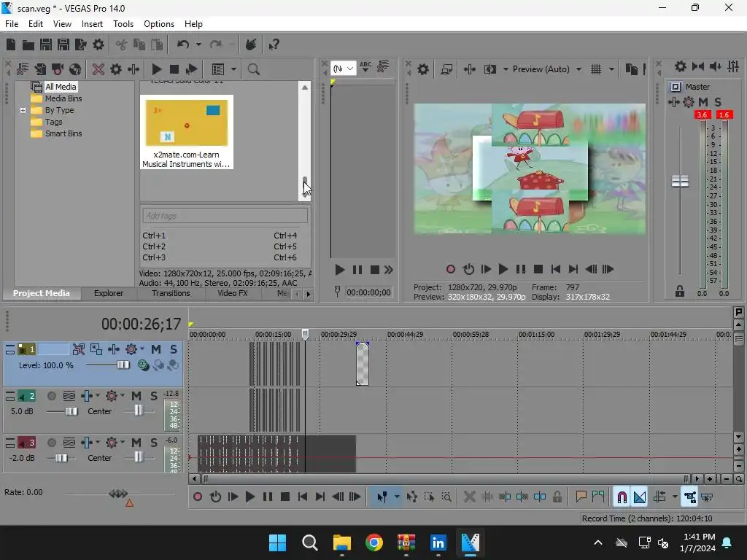Click the external monitor preview icon
This screenshot has width=747, height=560.
point(446,69)
